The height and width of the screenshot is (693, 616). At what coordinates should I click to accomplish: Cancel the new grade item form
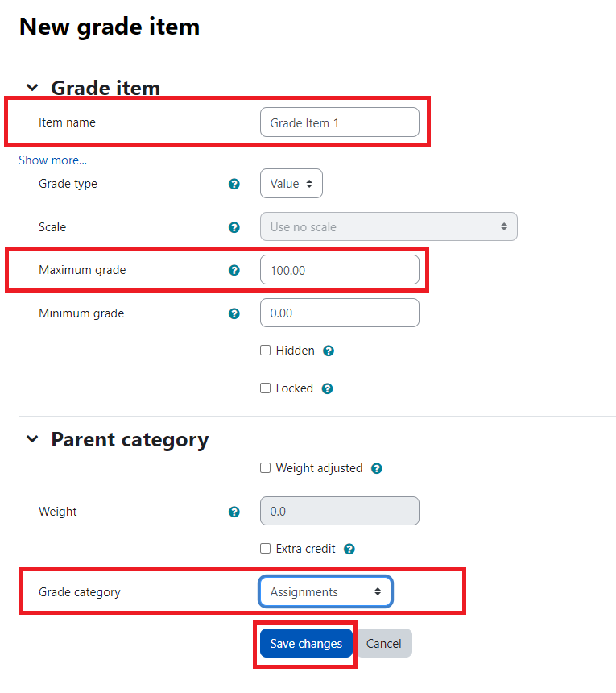[384, 643]
